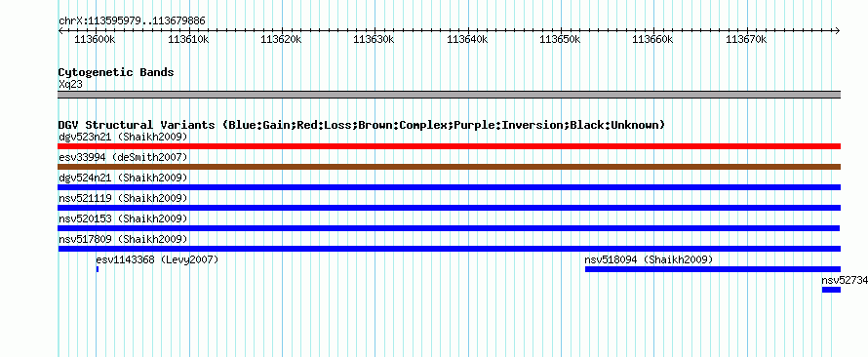Open the esv33994 (deSmith2007) variant label

pyautogui.click(x=123, y=157)
